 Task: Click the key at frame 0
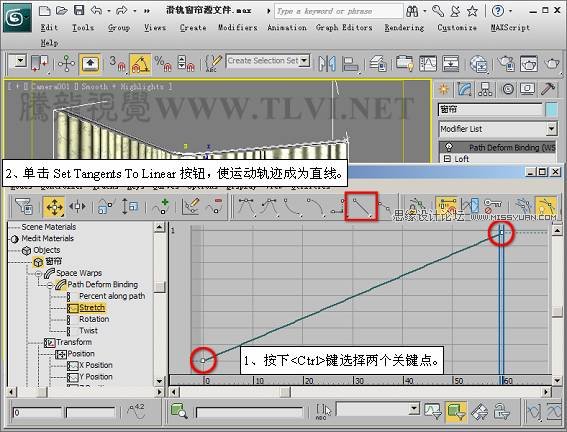203,360
